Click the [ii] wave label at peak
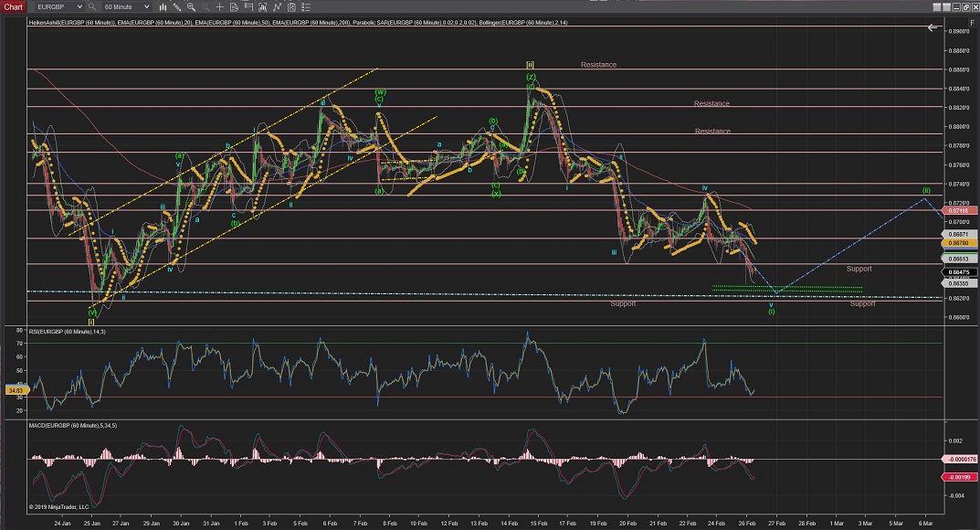This screenshot has height=530, width=980. pyautogui.click(x=530, y=65)
